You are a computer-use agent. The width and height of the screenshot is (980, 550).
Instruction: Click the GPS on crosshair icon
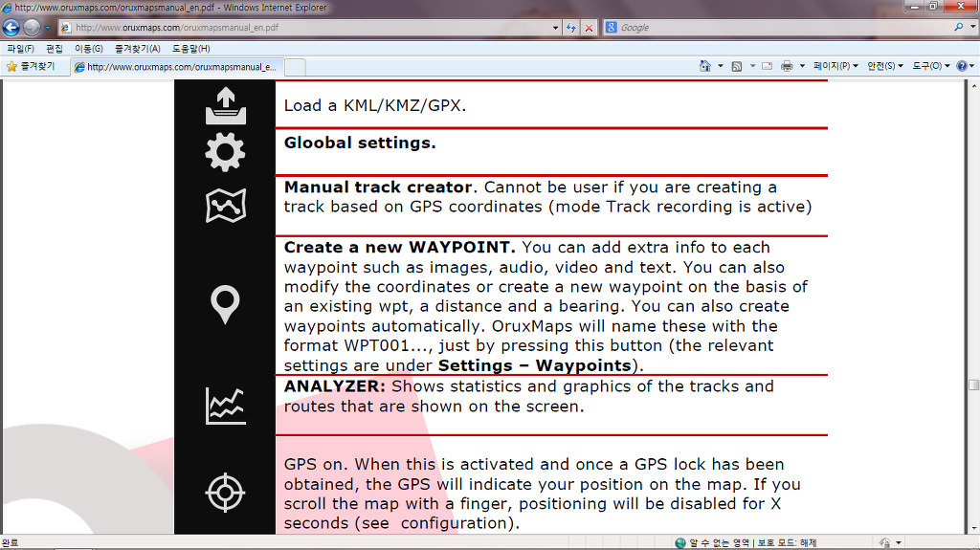point(225,493)
